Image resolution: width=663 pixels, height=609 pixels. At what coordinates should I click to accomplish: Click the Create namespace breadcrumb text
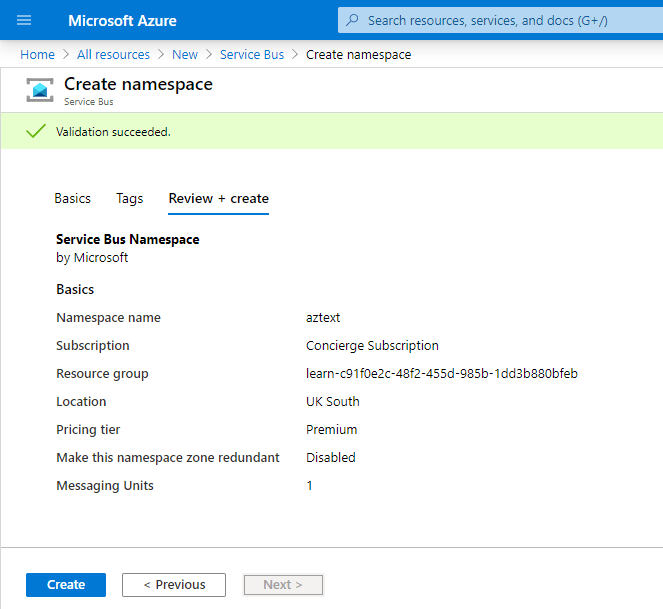359,55
